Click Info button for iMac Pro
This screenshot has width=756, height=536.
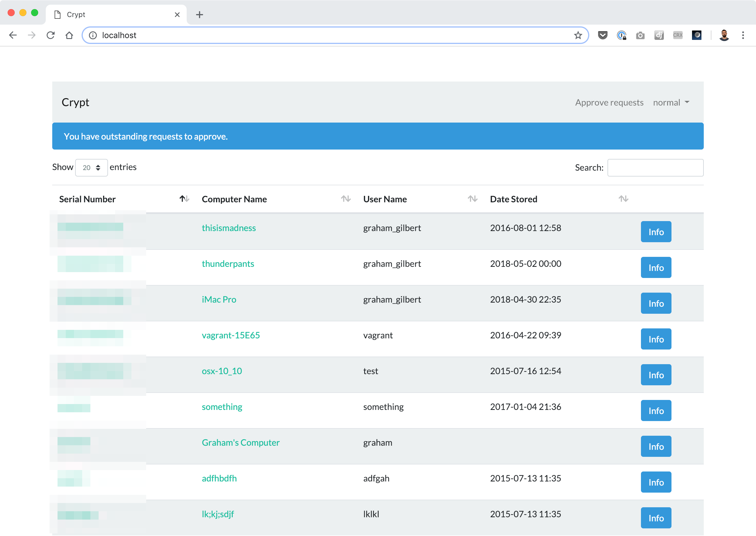[x=656, y=303]
